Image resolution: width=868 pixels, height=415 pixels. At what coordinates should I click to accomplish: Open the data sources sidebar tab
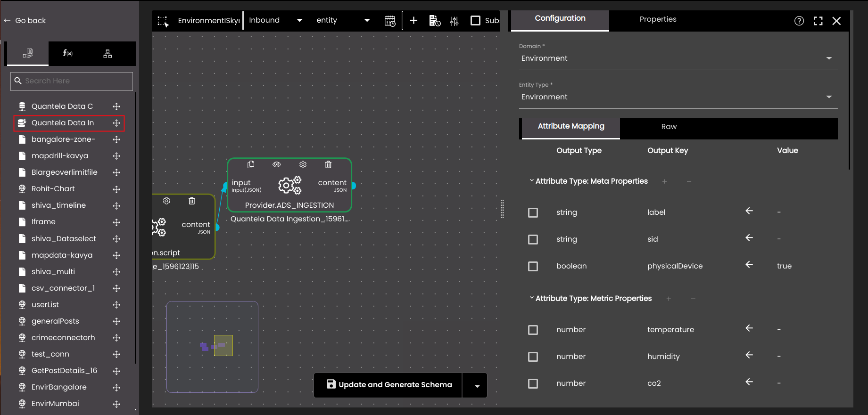28,53
